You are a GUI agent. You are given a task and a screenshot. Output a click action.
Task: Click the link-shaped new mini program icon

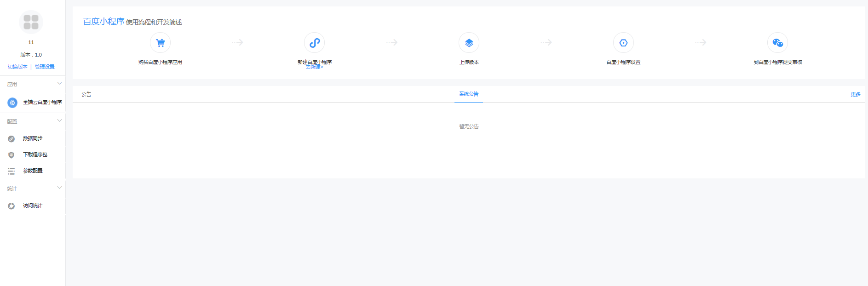(315, 43)
